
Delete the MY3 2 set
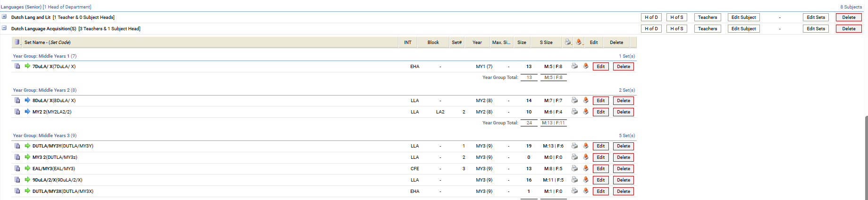click(623, 157)
